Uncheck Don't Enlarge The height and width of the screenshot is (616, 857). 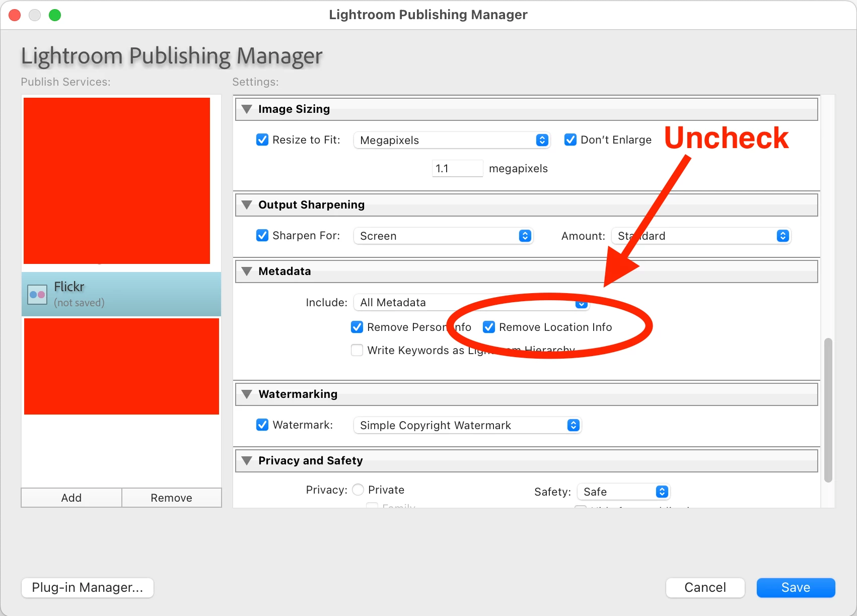(x=570, y=140)
